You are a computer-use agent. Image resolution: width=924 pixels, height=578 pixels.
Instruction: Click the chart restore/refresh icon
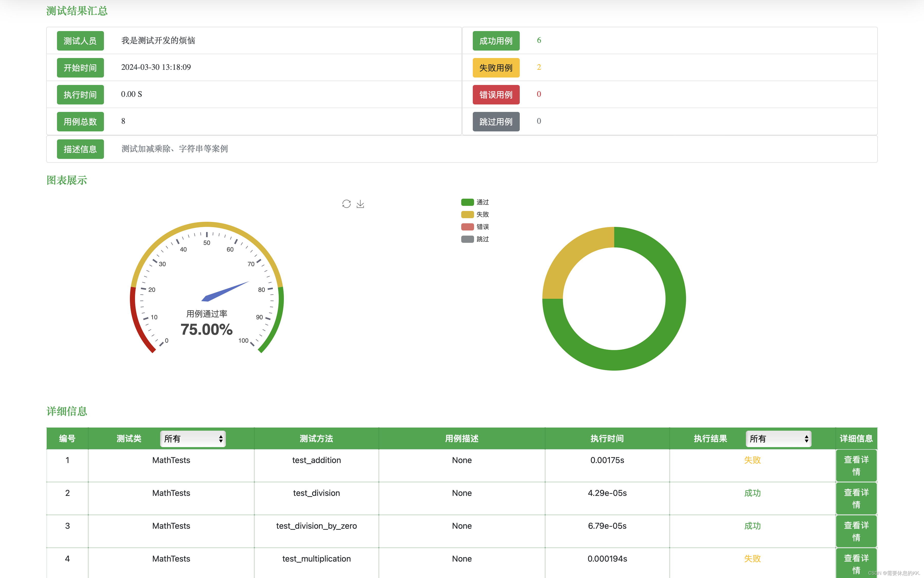(346, 204)
